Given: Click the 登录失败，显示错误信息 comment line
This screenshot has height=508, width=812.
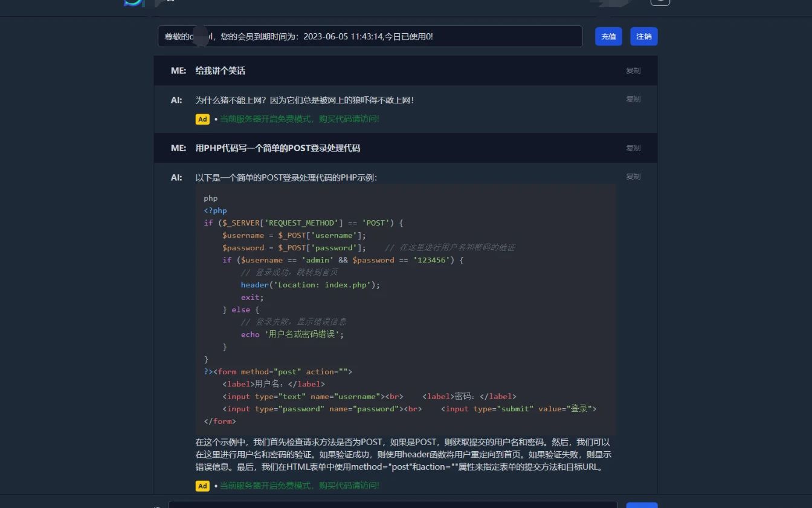Looking at the screenshot, I should click(x=294, y=322).
